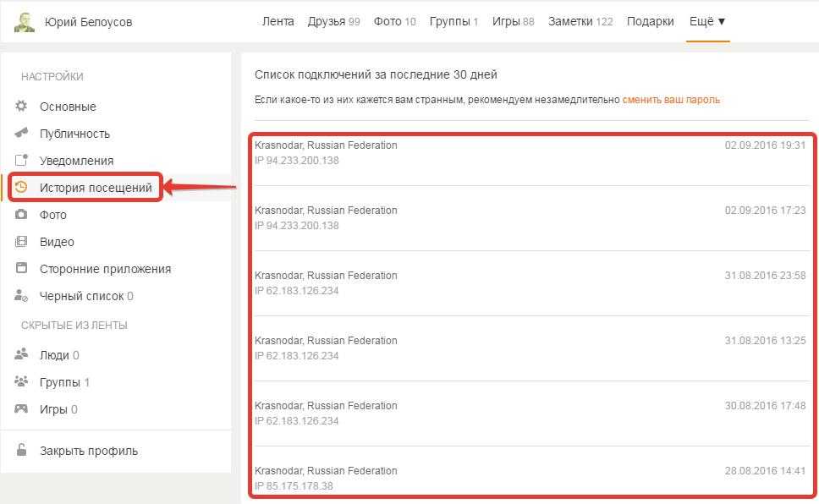This screenshot has height=504, width=819.
Task: Click the camera icon beside Фото in settings
Action: [x=21, y=214]
